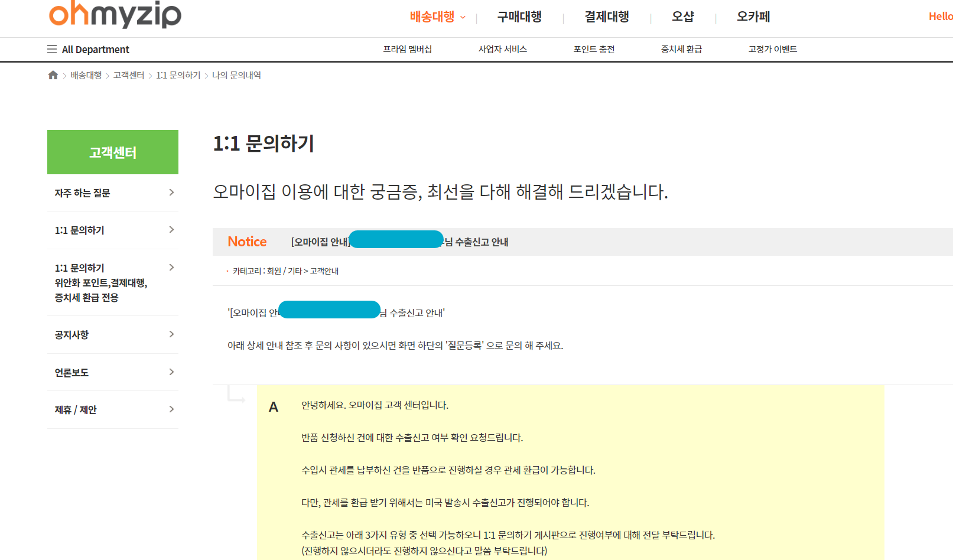Expand the 배송대행 dropdown arrow

pos(463,17)
